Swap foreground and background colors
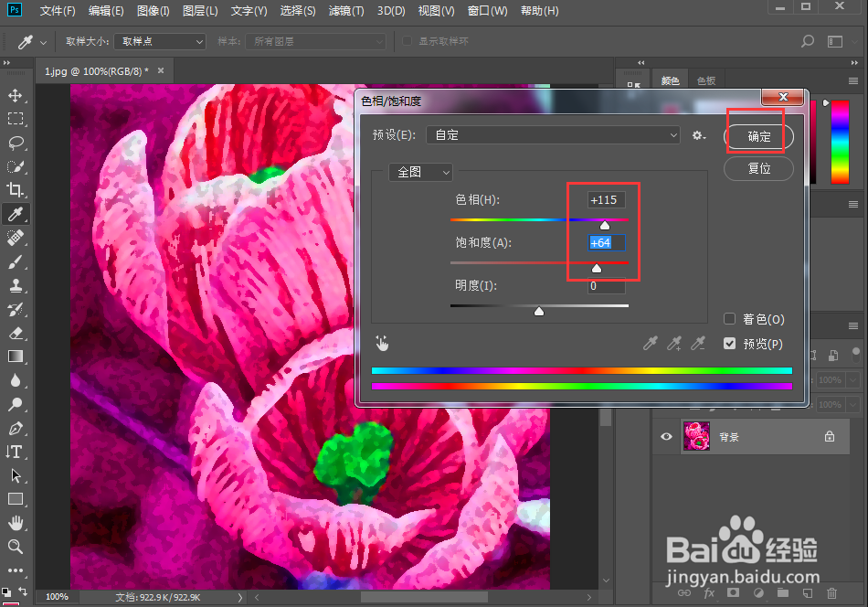 tap(23, 591)
